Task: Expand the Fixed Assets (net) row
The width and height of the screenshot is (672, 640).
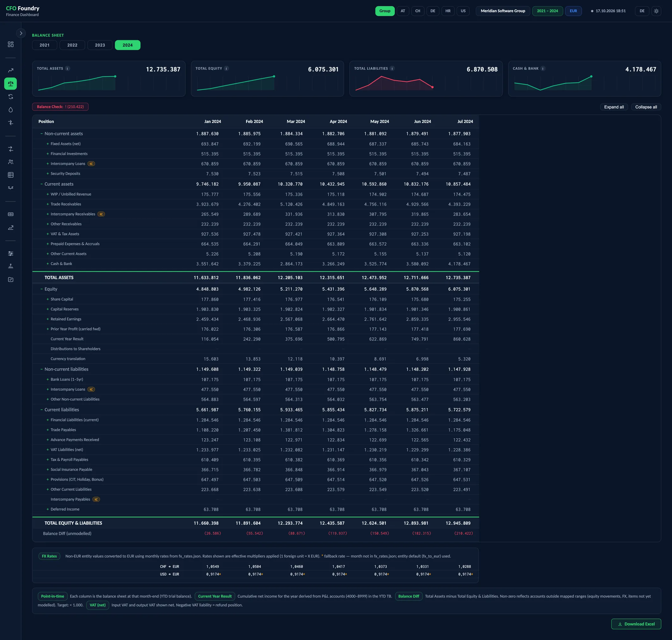Action: (x=48, y=144)
